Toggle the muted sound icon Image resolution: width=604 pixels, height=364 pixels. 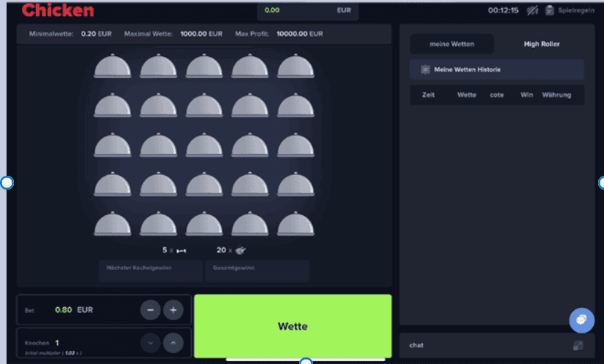[x=533, y=10]
